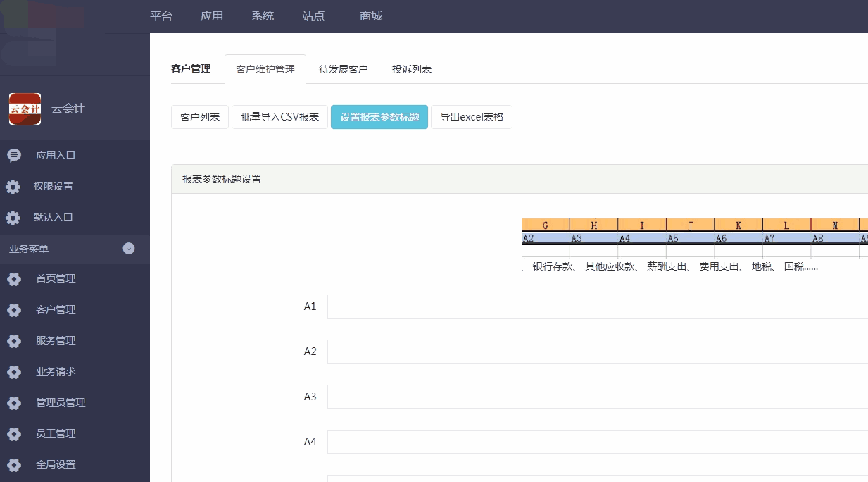The height and width of the screenshot is (482, 868).
Task: Open 客户列表 from the toolbar
Action: pyautogui.click(x=199, y=117)
